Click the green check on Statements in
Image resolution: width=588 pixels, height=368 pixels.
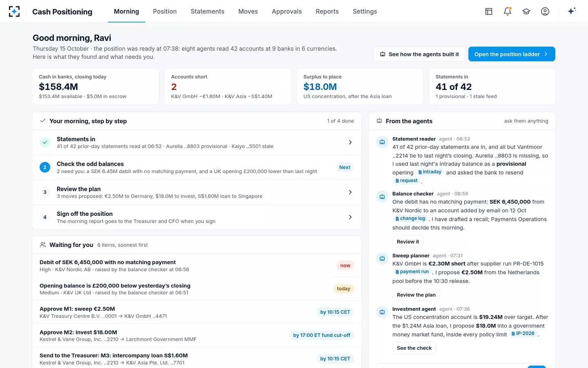[x=45, y=142]
